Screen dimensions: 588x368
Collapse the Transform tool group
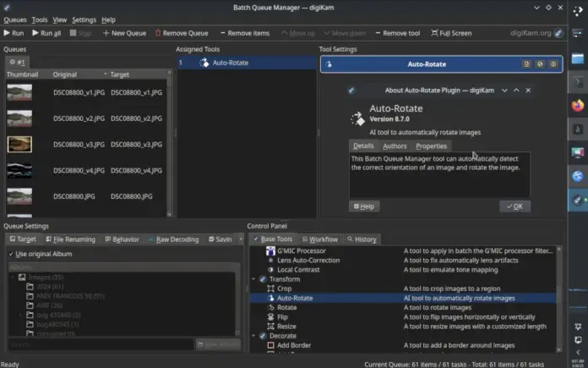coord(254,279)
